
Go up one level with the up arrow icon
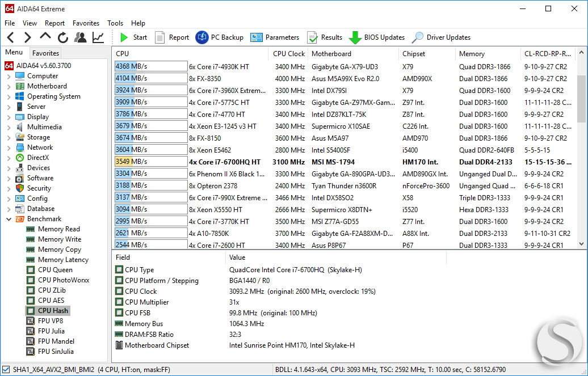coord(45,37)
